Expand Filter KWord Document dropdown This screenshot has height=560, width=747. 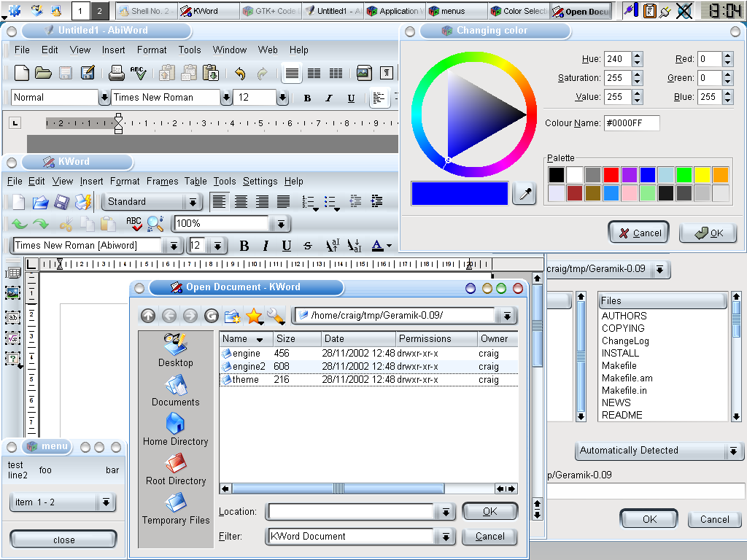tap(446, 537)
